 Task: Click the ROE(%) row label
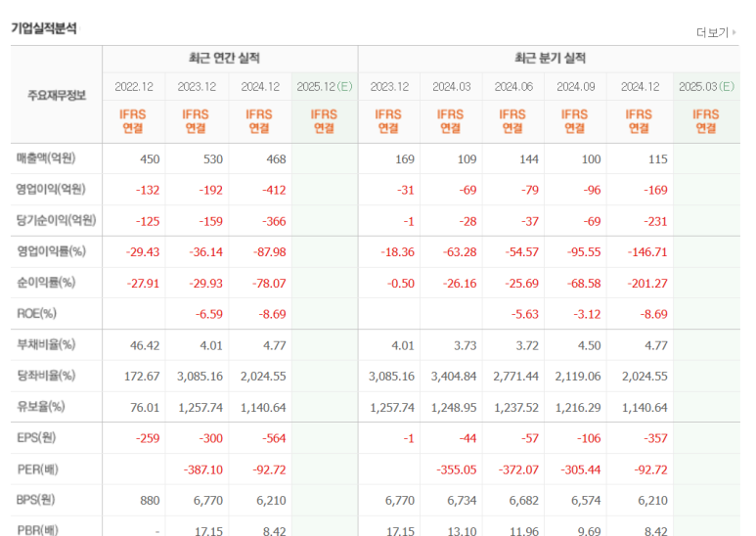pyautogui.click(x=36, y=313)
